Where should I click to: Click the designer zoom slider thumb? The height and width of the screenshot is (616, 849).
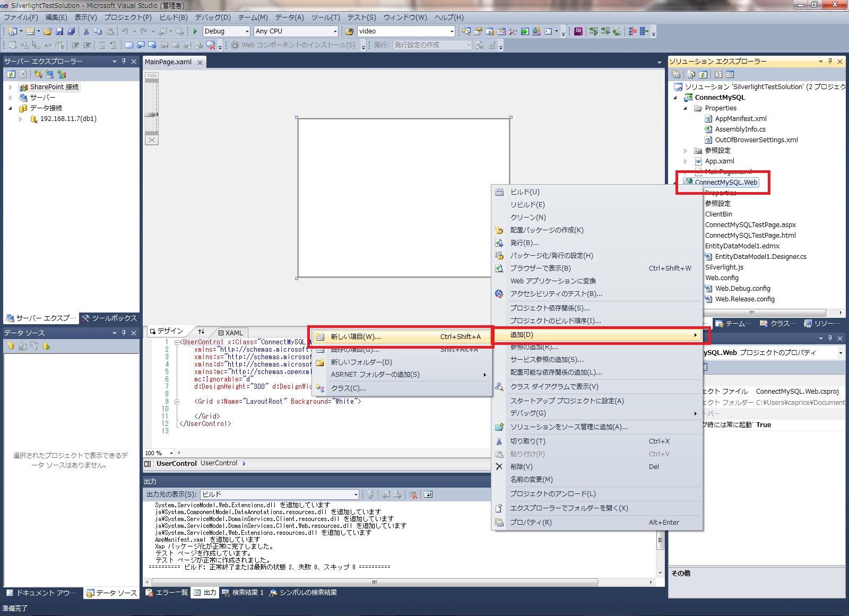click(152, 115)
